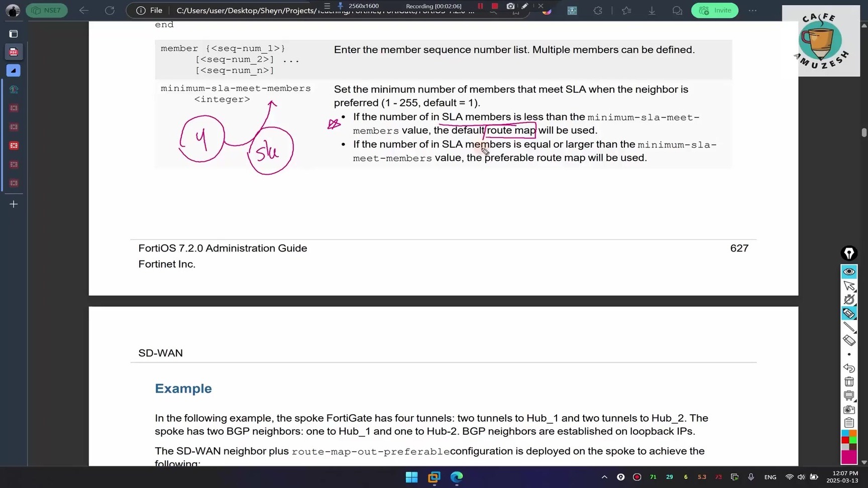Go back with the back arrow
This screenshot has height=488, width=868.
[84, 10]
